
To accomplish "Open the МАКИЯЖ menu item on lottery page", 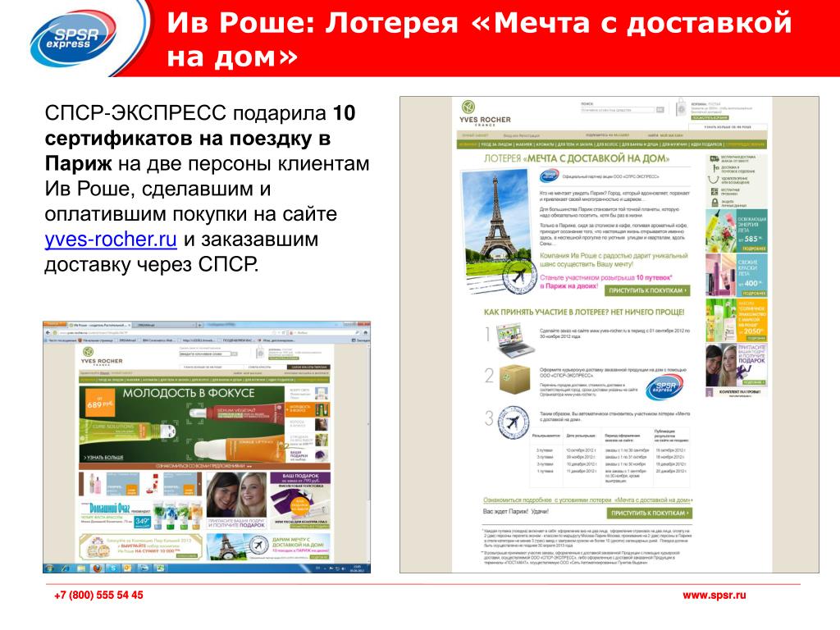I will tap(523, 144).
